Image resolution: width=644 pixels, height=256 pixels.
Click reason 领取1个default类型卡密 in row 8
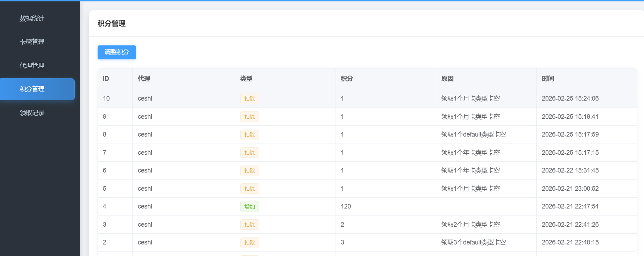tap(473, 134)
